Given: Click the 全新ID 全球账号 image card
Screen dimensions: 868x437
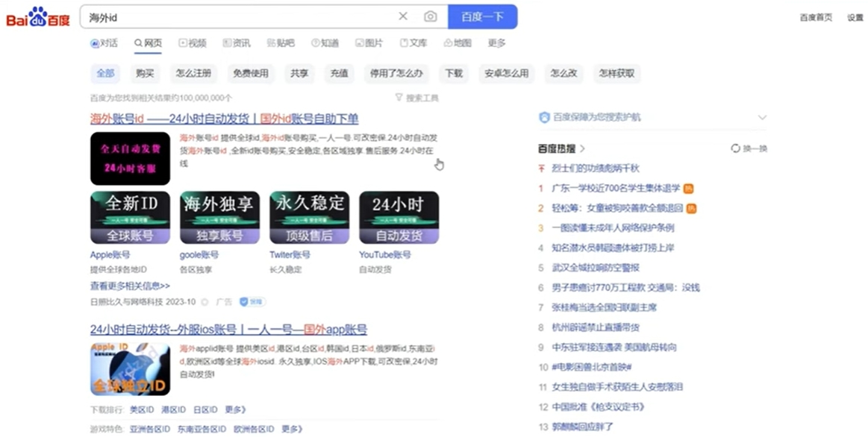Looking at the screenshot, I should (x=130, y=218).
